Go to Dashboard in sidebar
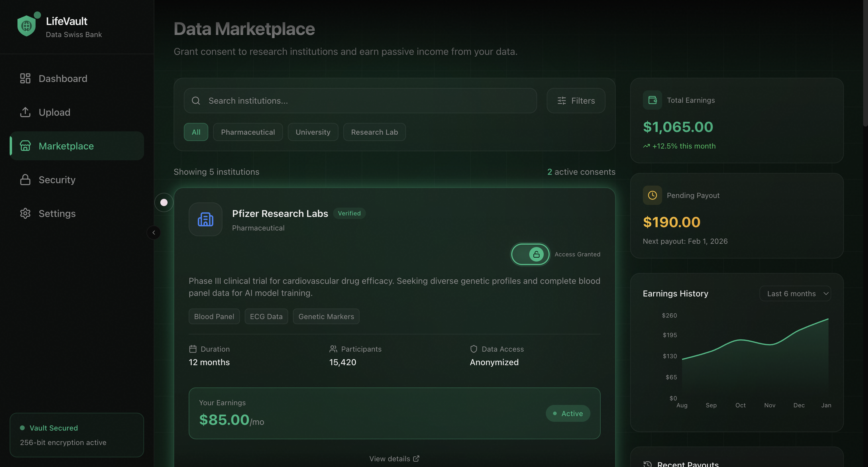 coord(63,79)
